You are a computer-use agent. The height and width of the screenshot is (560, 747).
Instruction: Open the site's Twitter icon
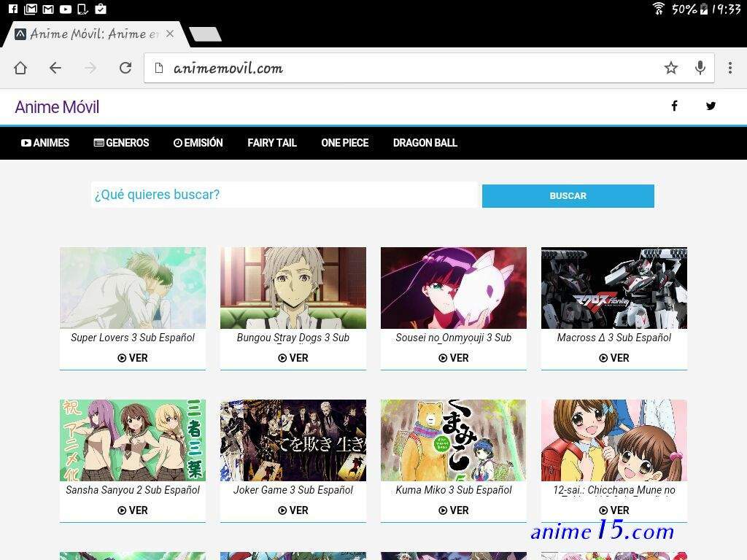(x=711, y=106)
